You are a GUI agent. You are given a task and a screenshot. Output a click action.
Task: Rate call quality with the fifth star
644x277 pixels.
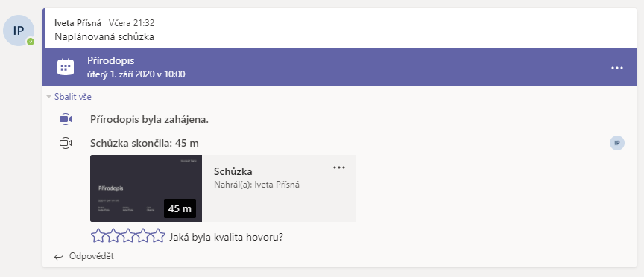coord(158,236)
